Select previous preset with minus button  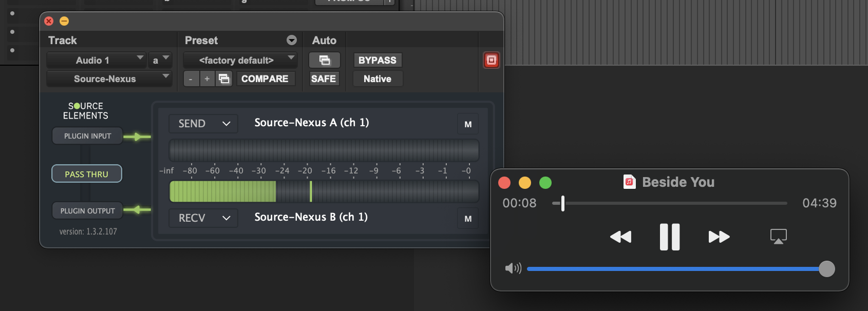(191, 79)
